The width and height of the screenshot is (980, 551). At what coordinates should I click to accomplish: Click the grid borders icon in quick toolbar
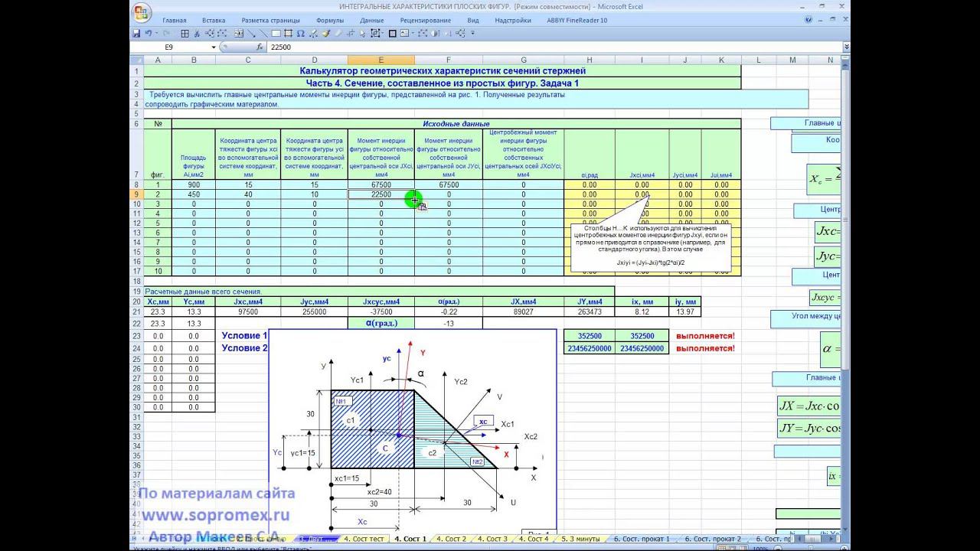tap(185, 34)
